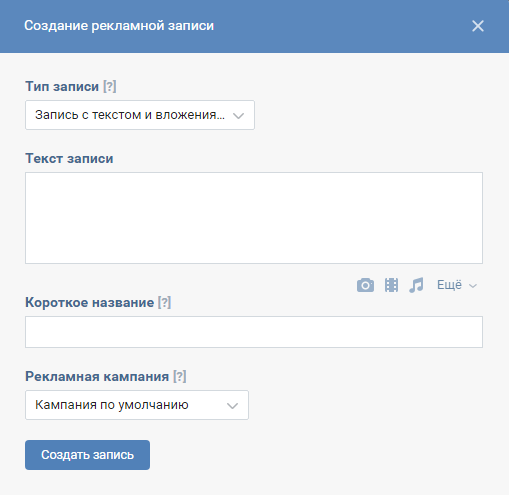Screen dimensions: 509x495
Task: Click the small arrow beside Ещё
Action: [x=473, y=286]
